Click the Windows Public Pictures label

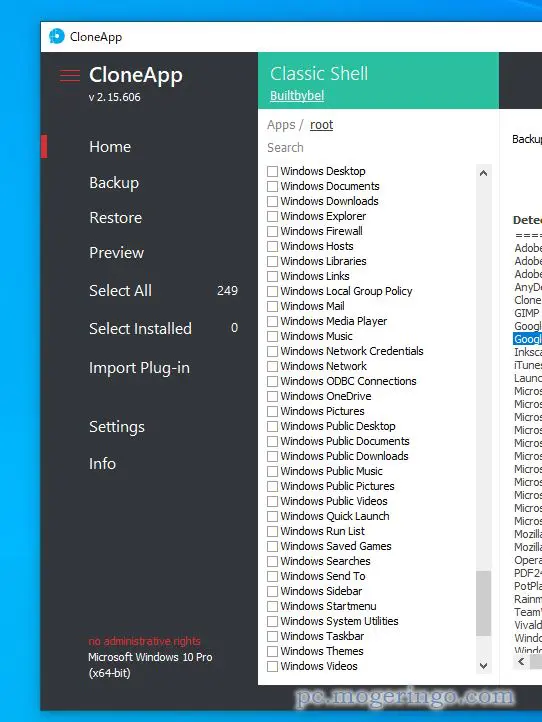click(338, 486)
